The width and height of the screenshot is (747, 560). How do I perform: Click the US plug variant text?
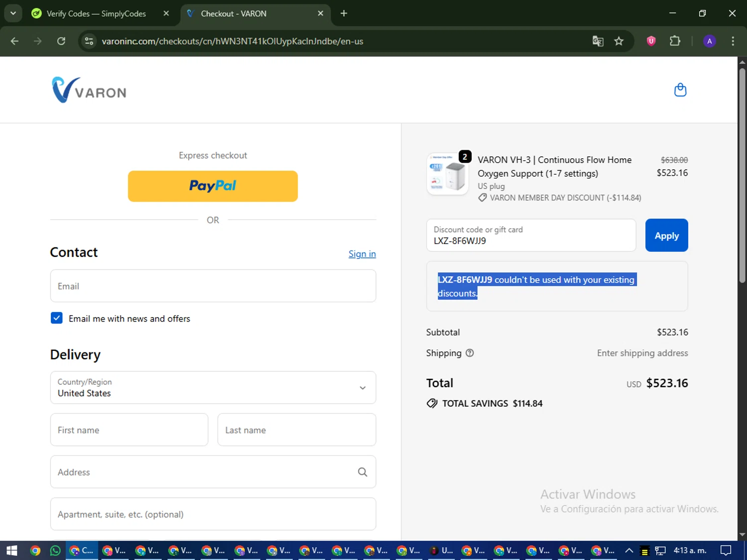pyautogui.click(x=491, y=186)
